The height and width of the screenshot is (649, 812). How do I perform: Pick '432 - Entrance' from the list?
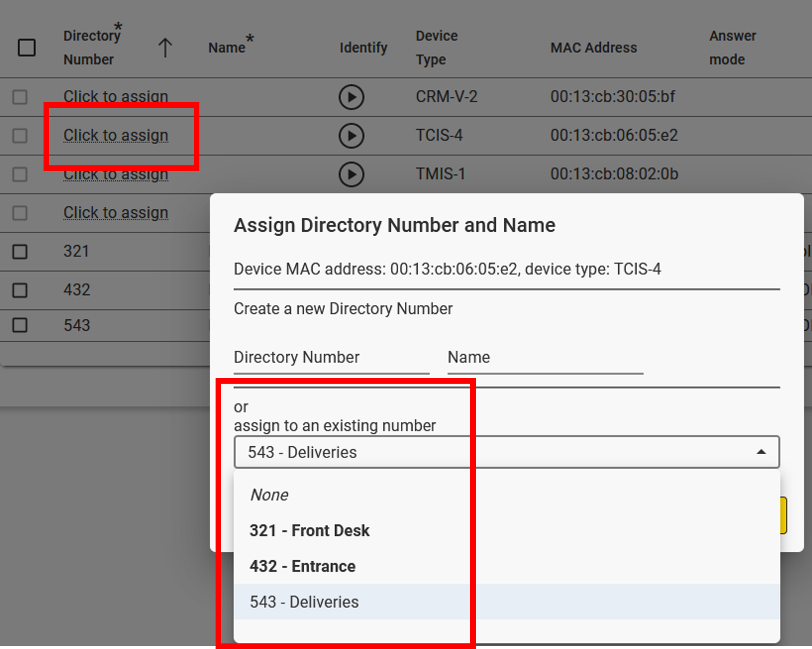302,566
